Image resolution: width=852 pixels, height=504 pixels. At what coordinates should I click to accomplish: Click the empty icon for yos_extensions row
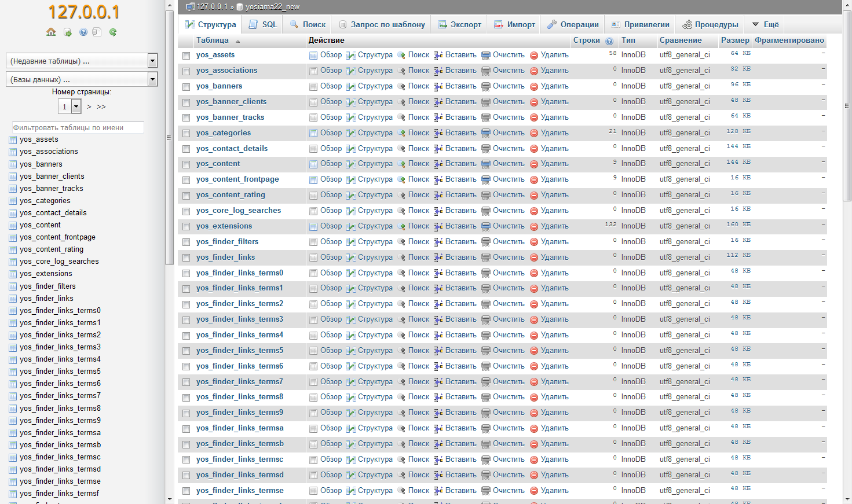tap(486, 227)
